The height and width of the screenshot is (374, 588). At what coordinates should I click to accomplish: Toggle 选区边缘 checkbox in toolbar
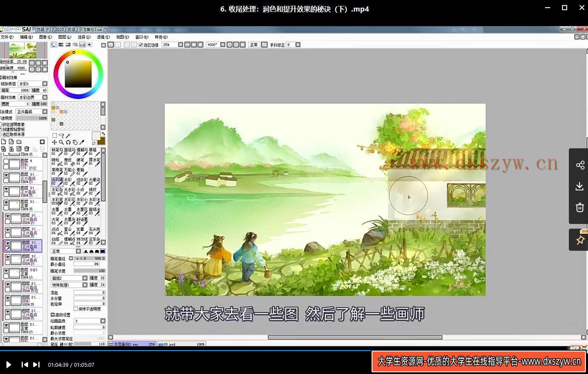(x=141, y=45)
